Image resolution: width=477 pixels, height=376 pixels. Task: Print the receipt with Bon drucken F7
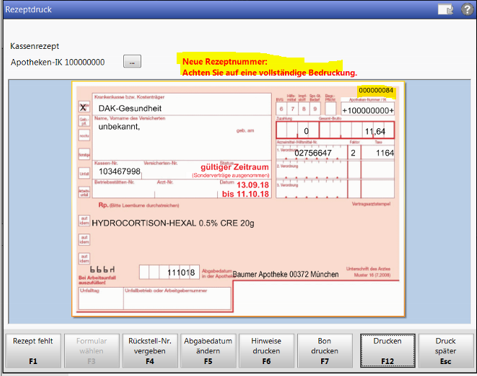pyautogui.click(x=324, y=351)
